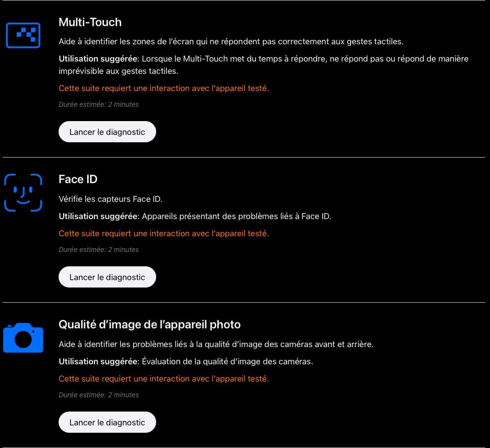This screenshot has height=448, width=490.
Task: Click the camera section's "Utilisation suggérée" line
Action: [x=186, y=361]
